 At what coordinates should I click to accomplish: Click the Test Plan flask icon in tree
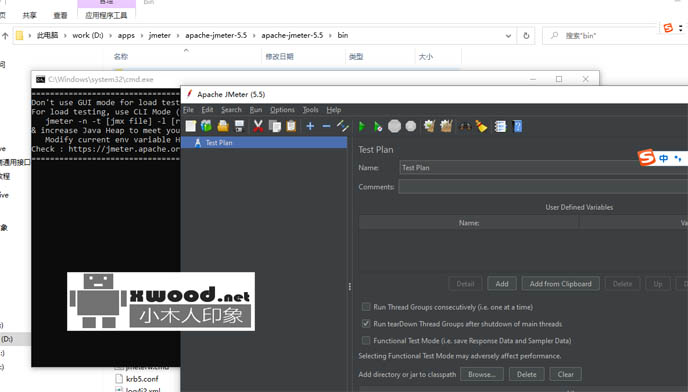pos(197,143)
